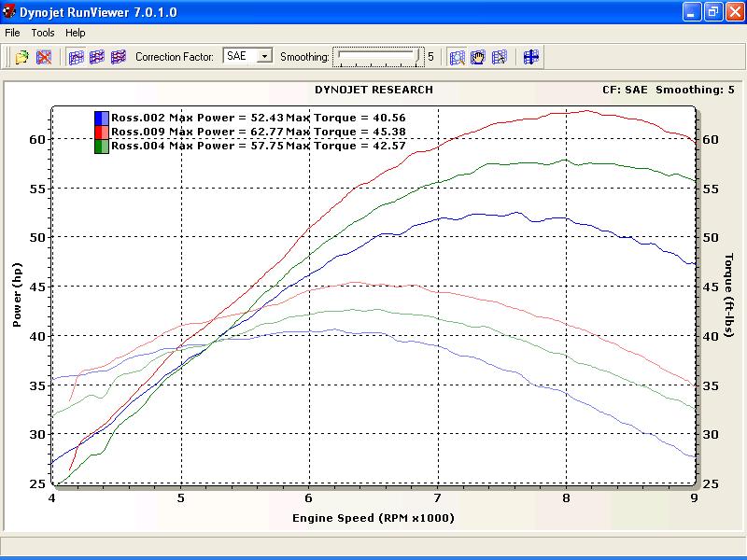
Task: Click the blue Ross.002 legend swatch
Action: tap(102, 119)
